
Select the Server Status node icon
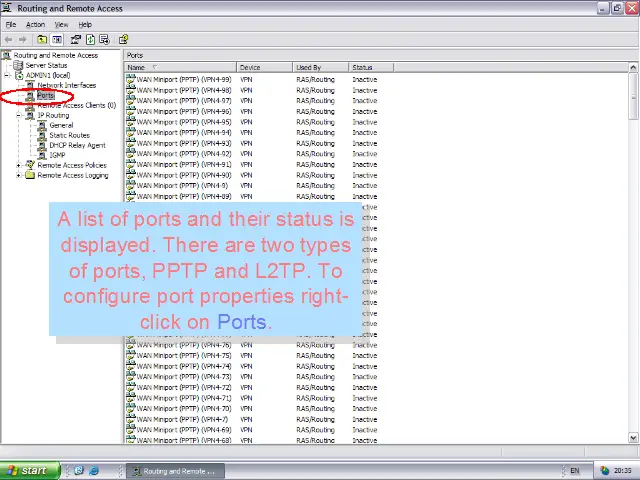18,66
